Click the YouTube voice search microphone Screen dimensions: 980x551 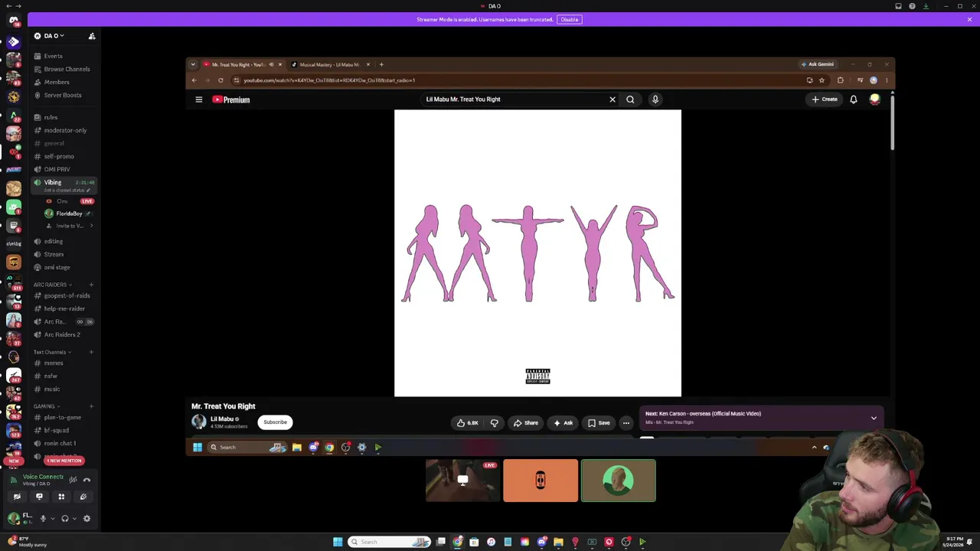coord(655,99)
